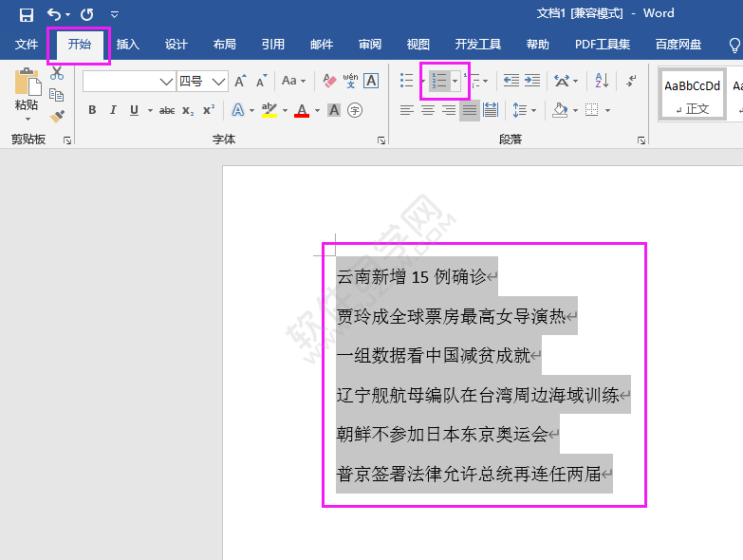The image size is (743, 560).
Task: Open the wén phonetic guide tool
Action: pyautogui.click(x=350, y=81)
